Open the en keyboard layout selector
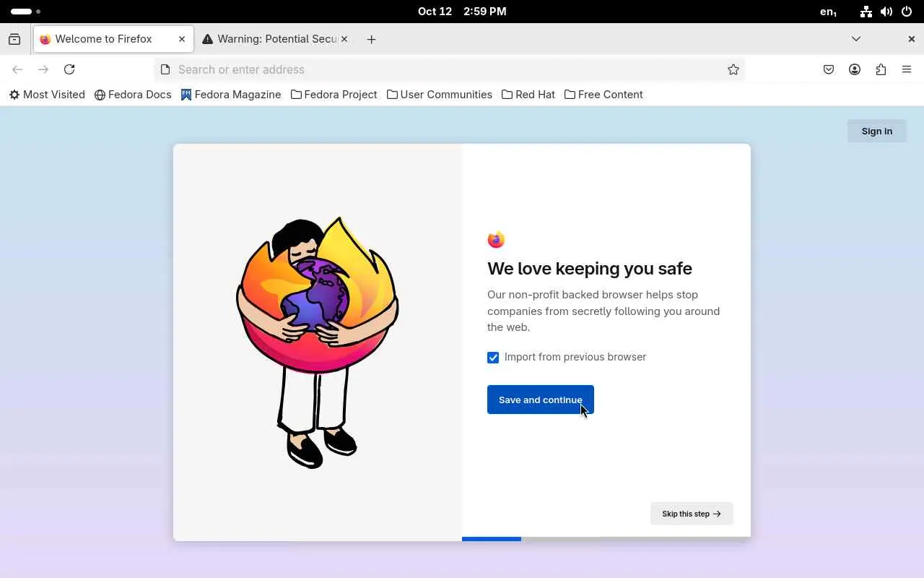924x578 pixels. click(829, 12)
